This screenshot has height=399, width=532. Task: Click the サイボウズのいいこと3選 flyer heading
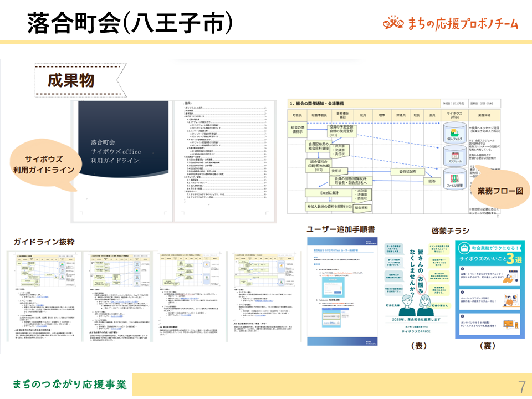pyautogui.click(x=490, y=259)
